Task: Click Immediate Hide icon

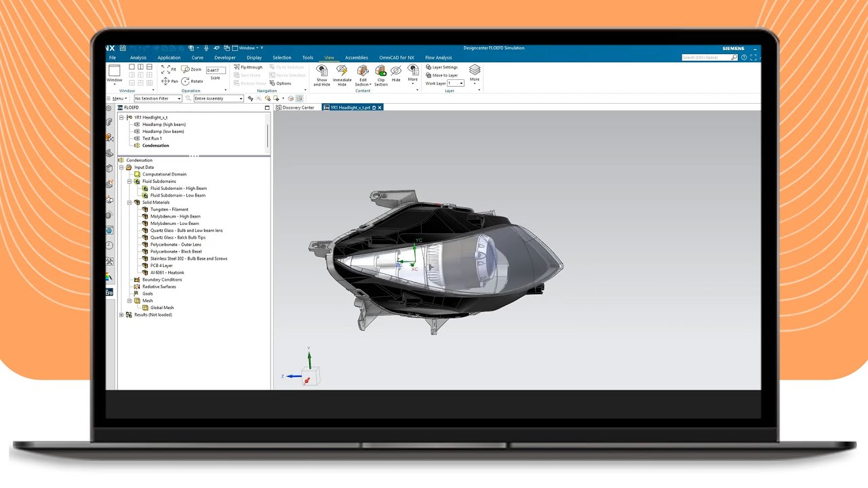Action: pyautogui.click(x=342, y=70)
